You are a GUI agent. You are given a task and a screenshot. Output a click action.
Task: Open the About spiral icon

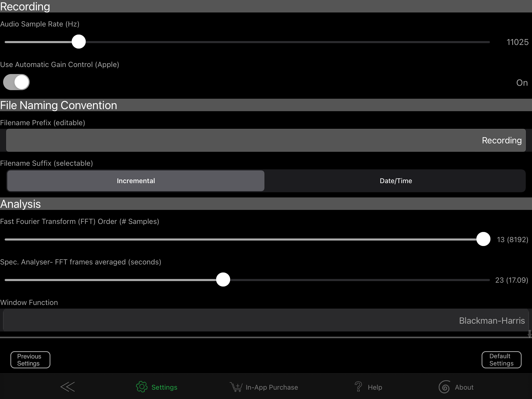click(444, 387)
